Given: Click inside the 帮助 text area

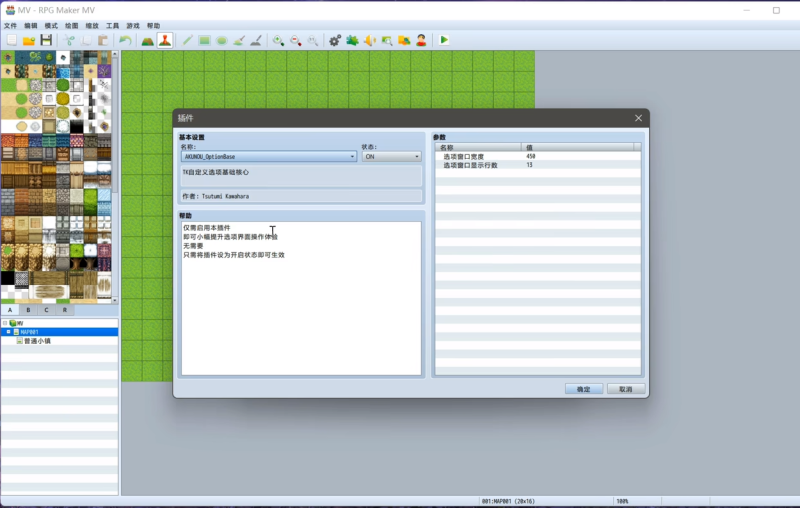Looking at the screenshot, I should point(301,298).
